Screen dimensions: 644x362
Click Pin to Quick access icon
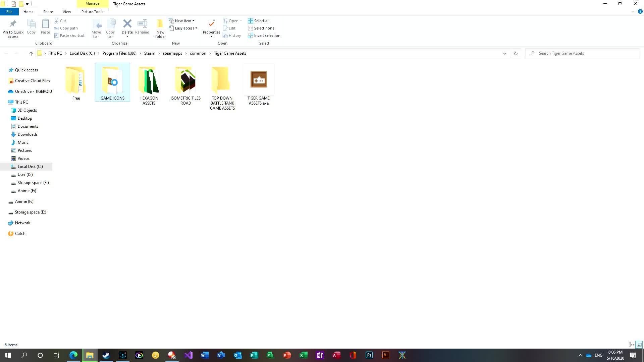[13, 24]
